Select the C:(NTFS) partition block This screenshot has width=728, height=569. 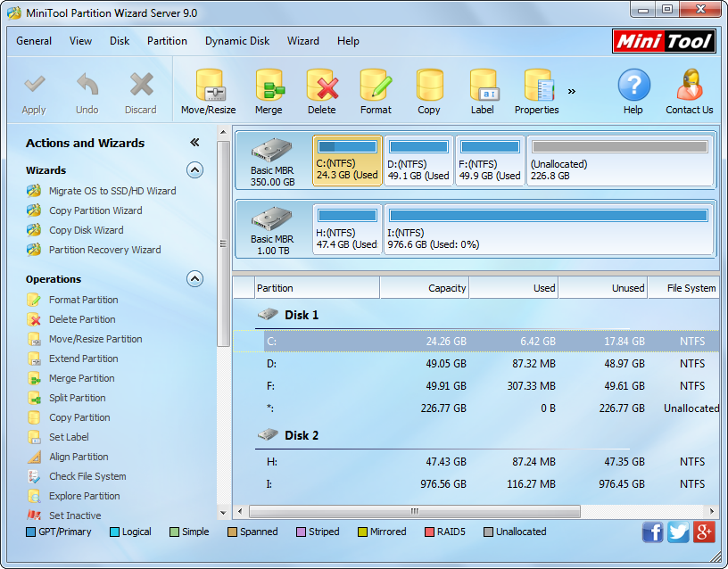[x=347, y=161]
